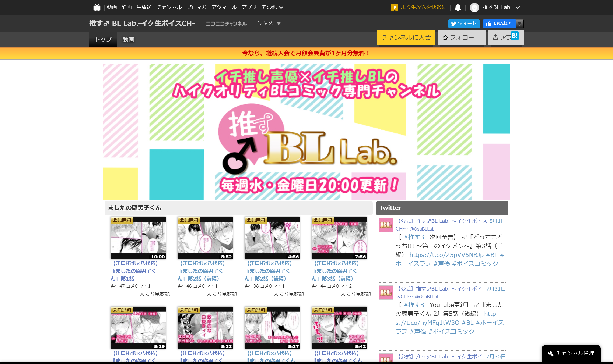Click the Hatena B! bookmark icon
This screenshot has width=613, height=364.
[515, 36]
